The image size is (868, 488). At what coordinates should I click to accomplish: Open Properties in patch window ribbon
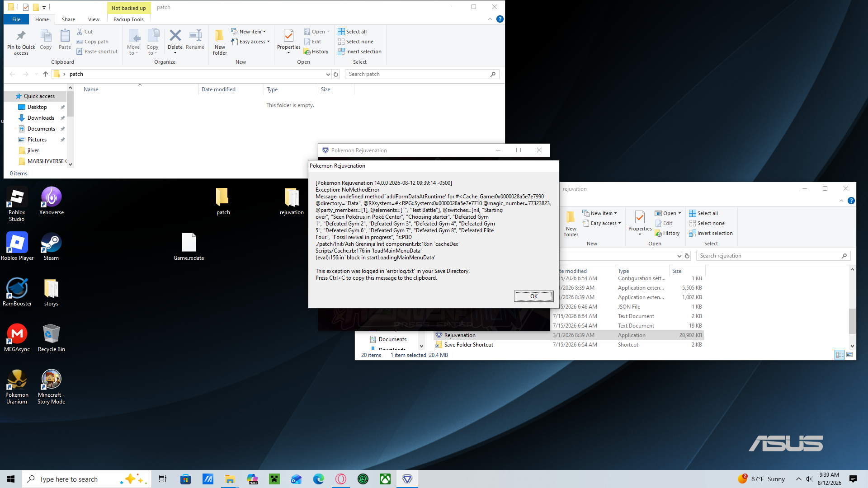(x=288, y=42)
